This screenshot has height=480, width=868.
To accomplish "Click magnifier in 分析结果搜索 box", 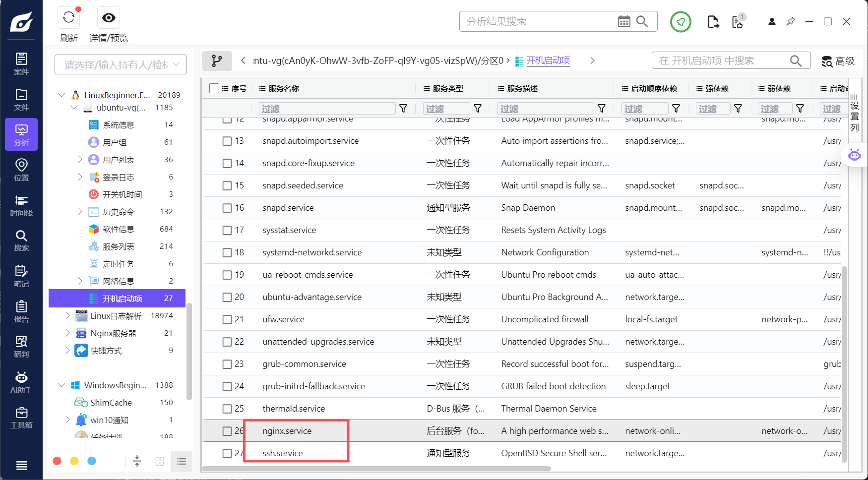I will (642, 21).
